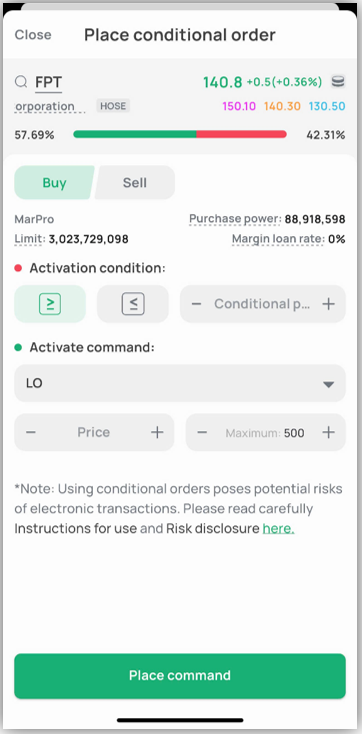
Task: Expand the LO order type dropdown
Action: pos(180,383)
